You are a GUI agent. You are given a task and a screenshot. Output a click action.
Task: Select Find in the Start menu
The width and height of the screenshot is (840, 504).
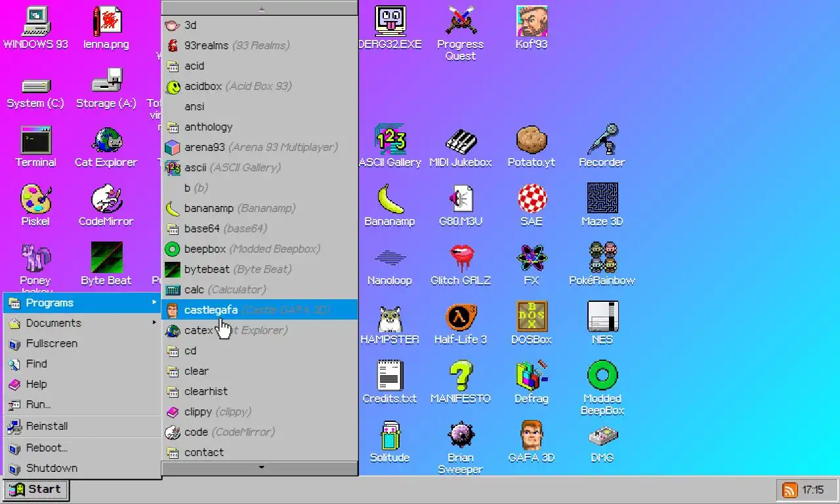click(82, 364)
